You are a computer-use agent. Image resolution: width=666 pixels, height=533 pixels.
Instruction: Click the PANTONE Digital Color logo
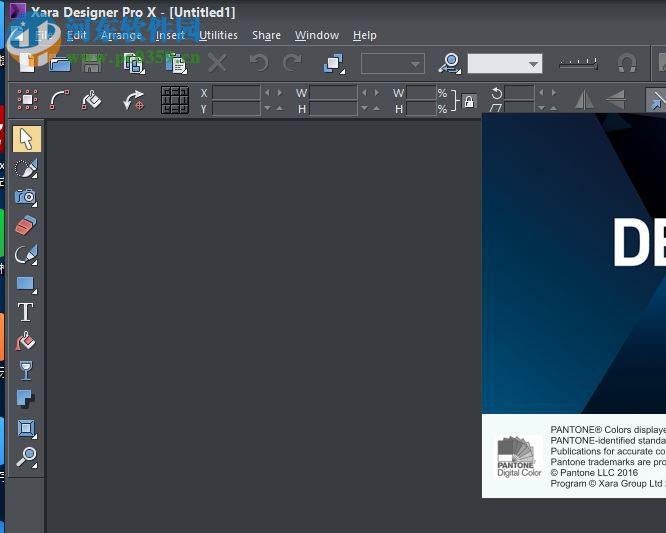click(519, 457)
